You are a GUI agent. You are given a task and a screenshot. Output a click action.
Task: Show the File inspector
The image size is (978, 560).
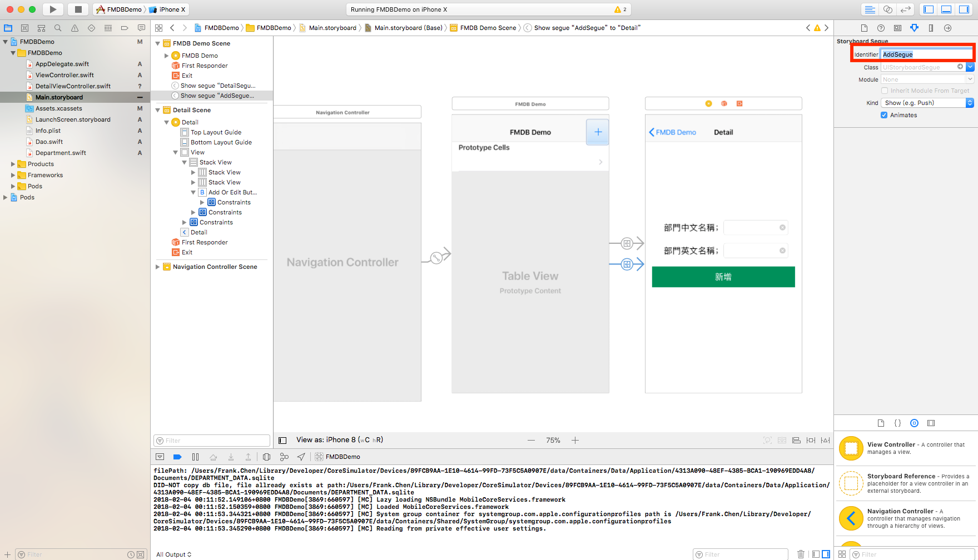pyautogui.click(x=864, y=28)
